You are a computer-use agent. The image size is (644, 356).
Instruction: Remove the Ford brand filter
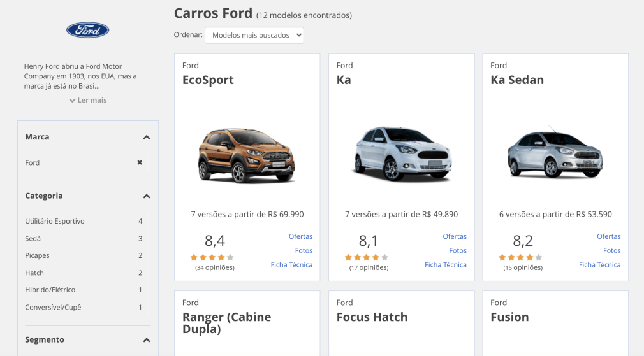pos(140,162)
